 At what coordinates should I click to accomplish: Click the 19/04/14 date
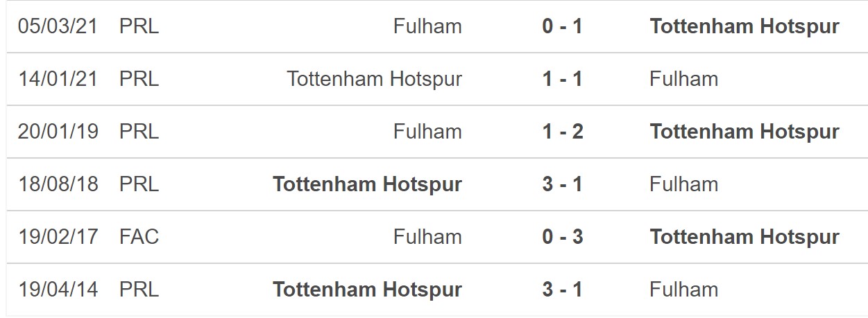(x=58, y=290)
